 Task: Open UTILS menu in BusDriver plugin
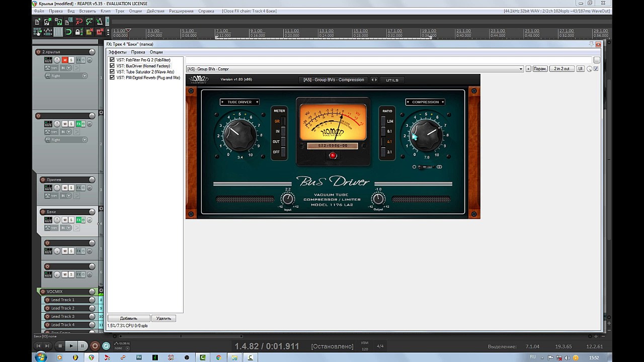(x=392, y=80)
